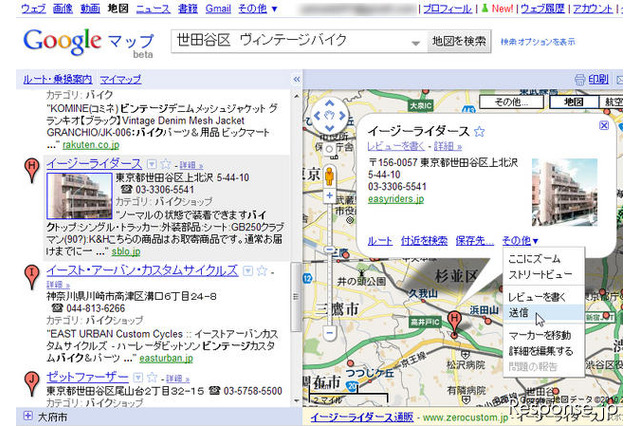Star イージーライダース in info window
The image size is (640, 426).
click(x=480, y=132)
